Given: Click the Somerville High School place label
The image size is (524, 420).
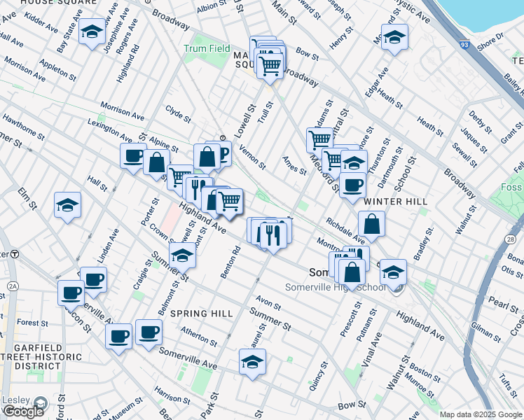Looking at the screenshot, I should pos(335,288).
